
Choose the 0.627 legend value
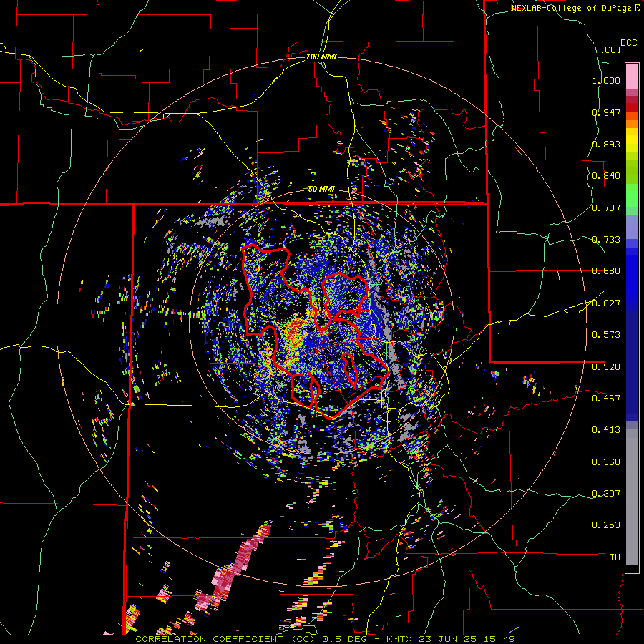(x=606, y=303)
